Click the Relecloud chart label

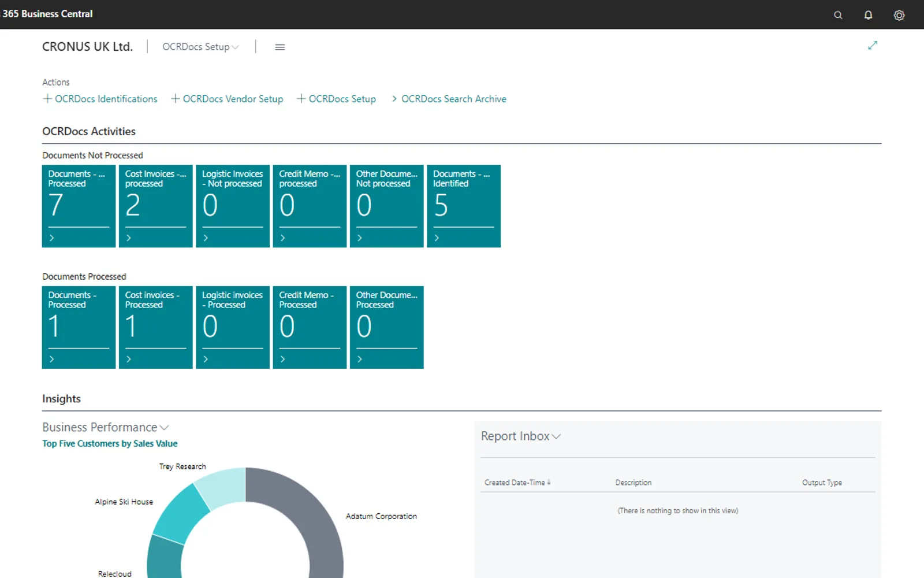[115, 574]
